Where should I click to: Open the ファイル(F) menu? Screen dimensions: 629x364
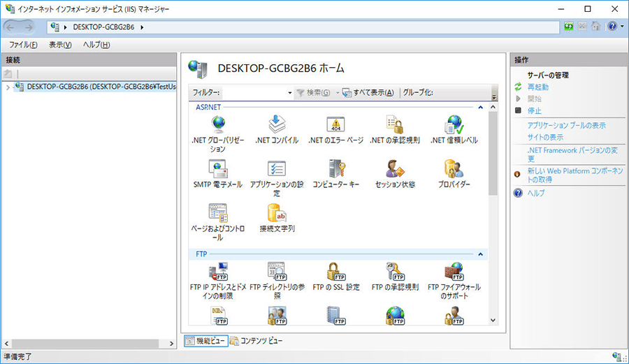click(23, 45)
